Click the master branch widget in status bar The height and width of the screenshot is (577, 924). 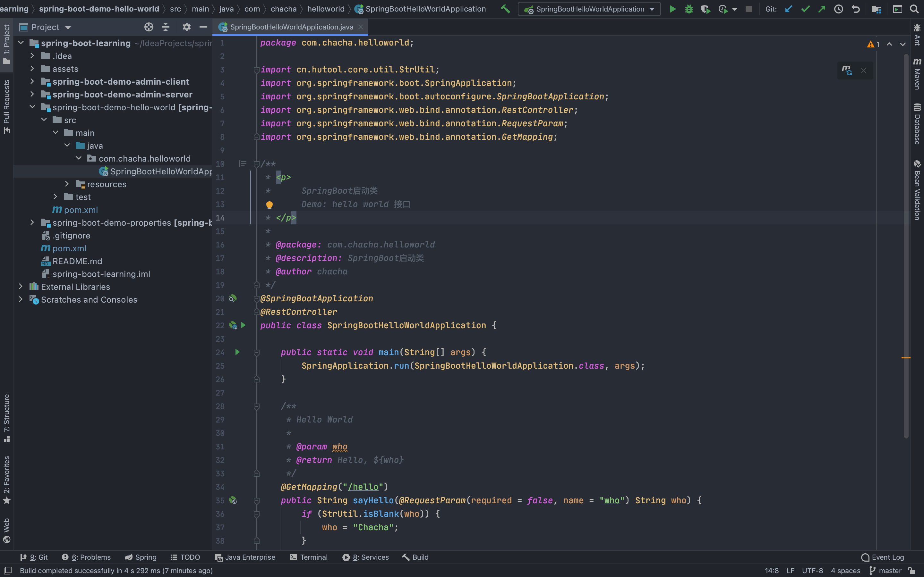click(886, 571)
